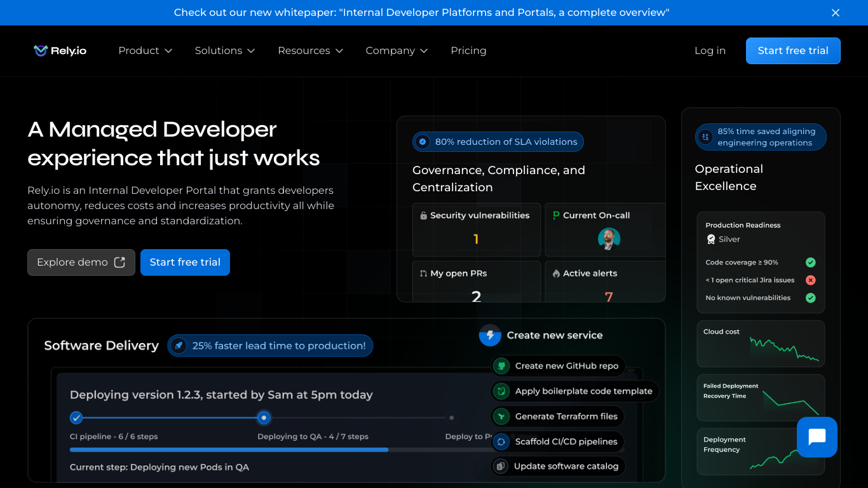
Task: Click the lightning Create new service icon
Action: tap(490, 335)
